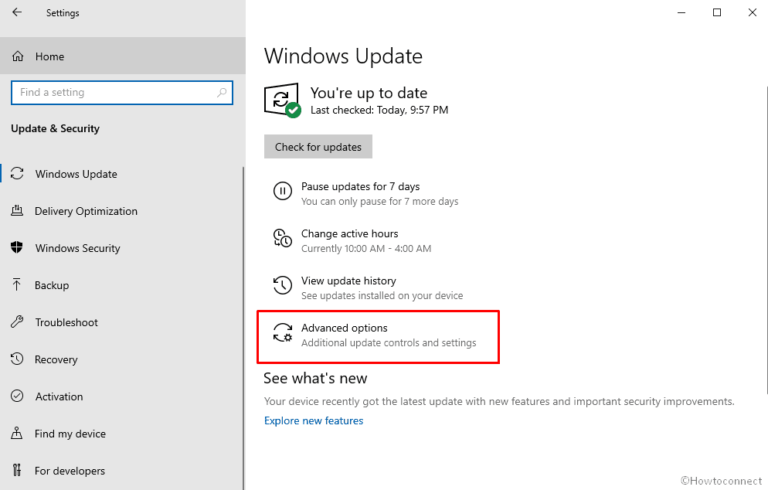Click the For developers tools icon
The width and height of the screenshot is (768, 490).
click(17, 470)
